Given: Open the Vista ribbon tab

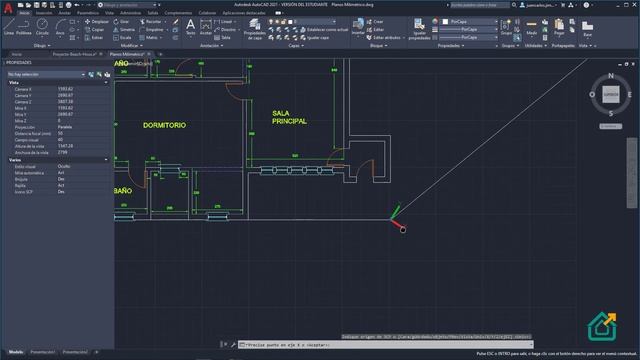Looking at the screenshot, I should 109,13.
